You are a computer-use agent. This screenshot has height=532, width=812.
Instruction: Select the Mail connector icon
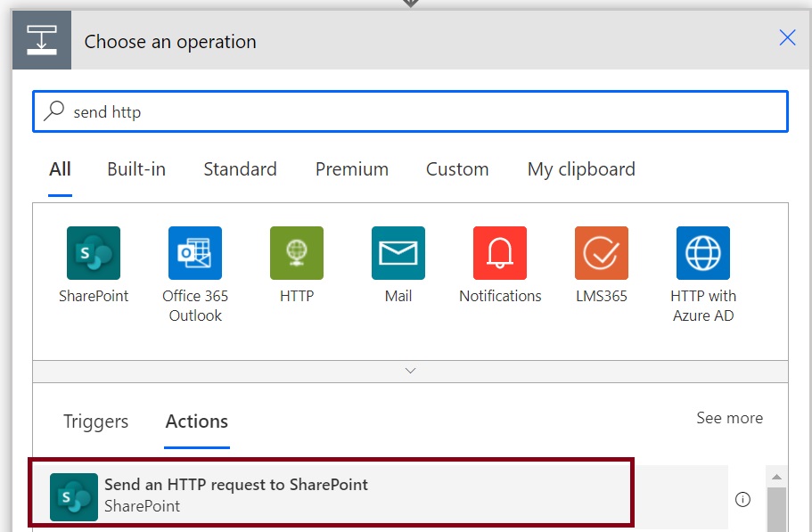(398, 252)
